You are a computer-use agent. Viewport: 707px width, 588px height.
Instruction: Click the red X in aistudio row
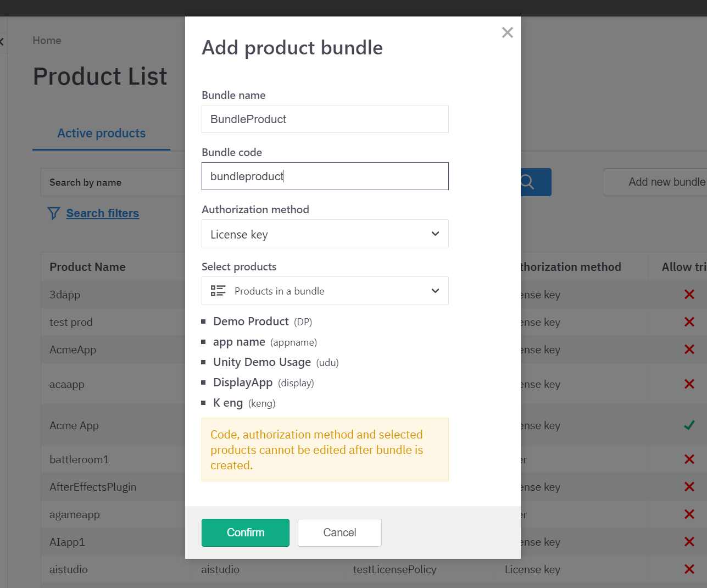(689, 569)
